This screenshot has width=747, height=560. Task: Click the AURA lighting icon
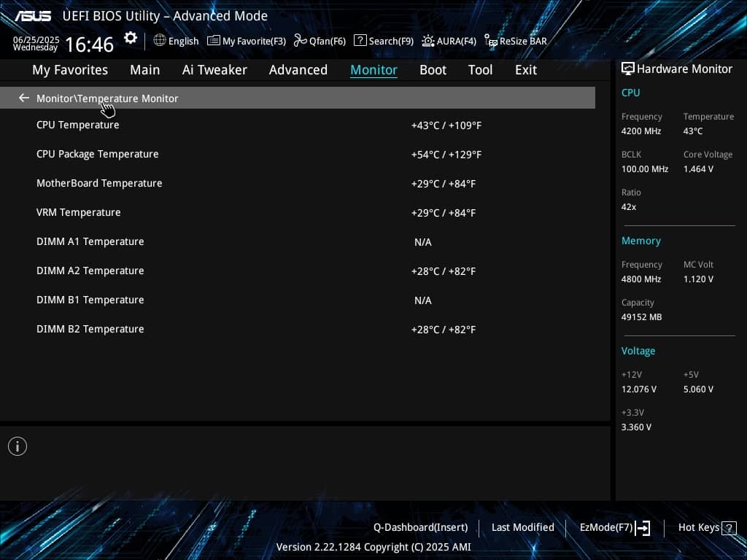[427, 41]
